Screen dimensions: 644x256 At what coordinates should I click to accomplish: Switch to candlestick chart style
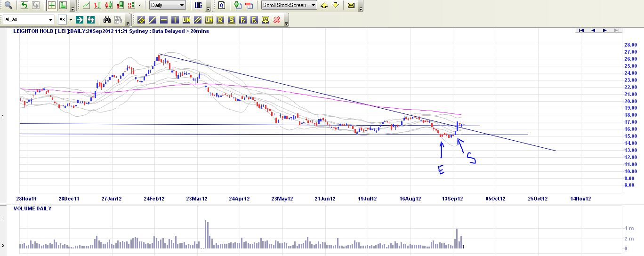coord(109,5)
